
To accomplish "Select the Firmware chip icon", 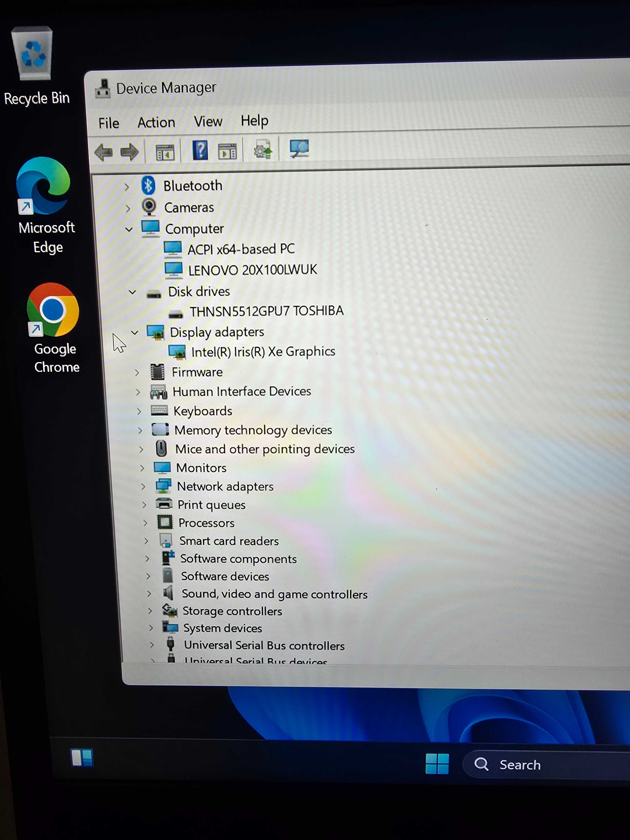I will point(157,372).
